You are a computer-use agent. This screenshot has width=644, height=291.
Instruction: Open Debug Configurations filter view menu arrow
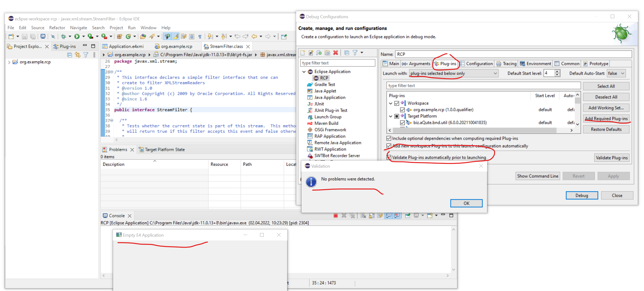tap(361, 53)
